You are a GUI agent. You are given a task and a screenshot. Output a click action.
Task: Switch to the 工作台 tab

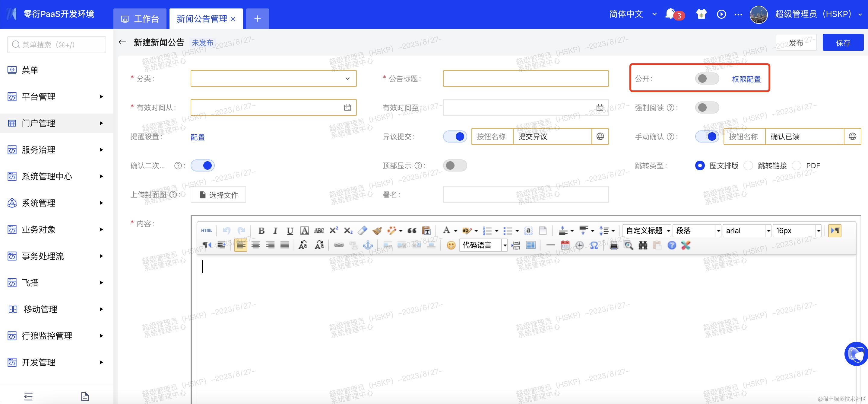(140, 19)
